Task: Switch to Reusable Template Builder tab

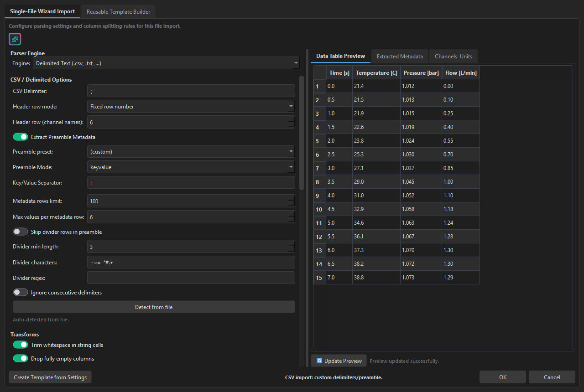Action: pyautogui.click(x=118, y=11)
